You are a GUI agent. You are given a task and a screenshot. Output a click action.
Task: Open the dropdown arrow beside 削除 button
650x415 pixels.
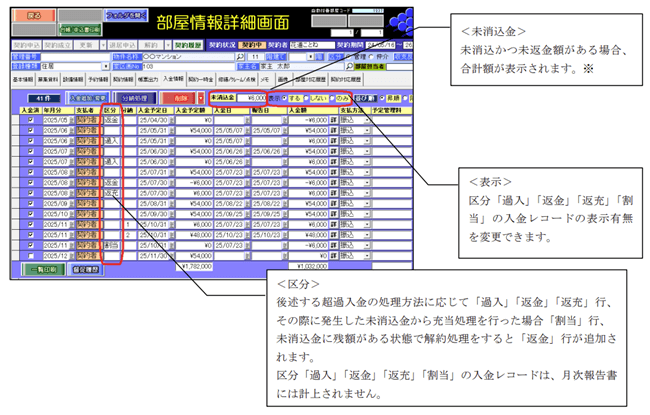tap(201, 99)
